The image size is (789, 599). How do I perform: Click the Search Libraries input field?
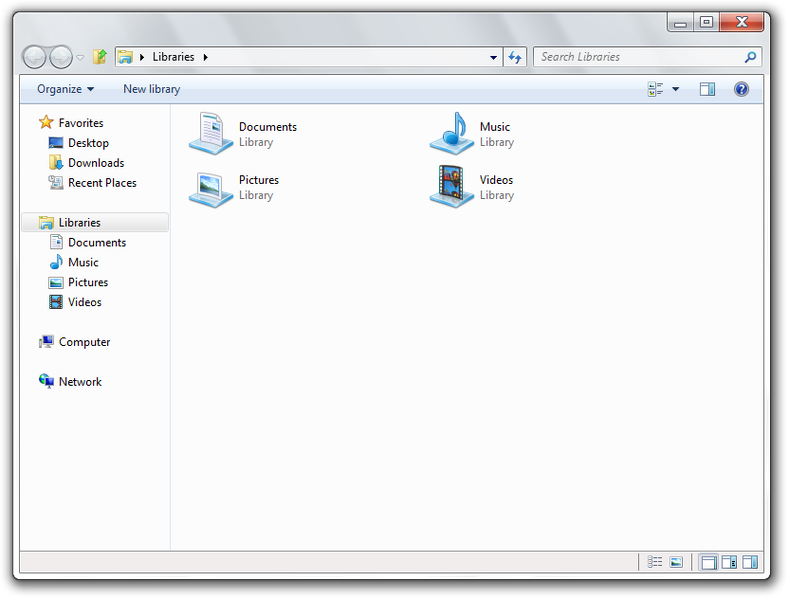[x=640, y=57]
